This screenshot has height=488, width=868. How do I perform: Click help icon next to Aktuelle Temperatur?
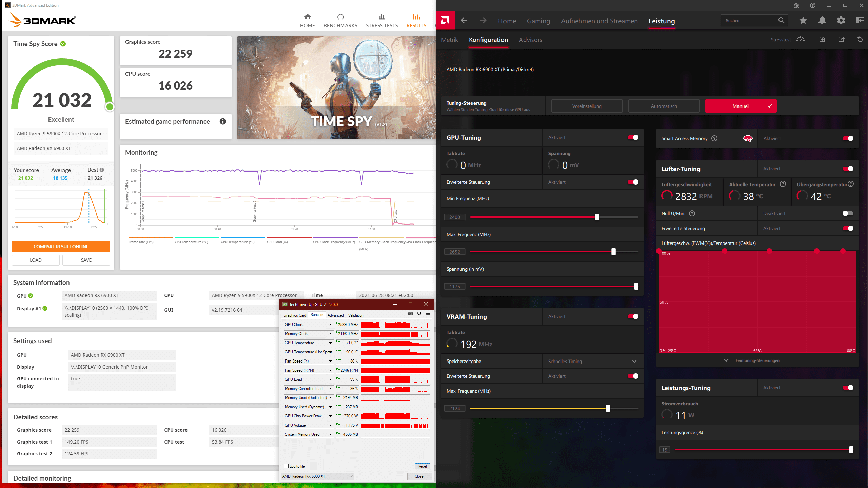click(783, 184)
